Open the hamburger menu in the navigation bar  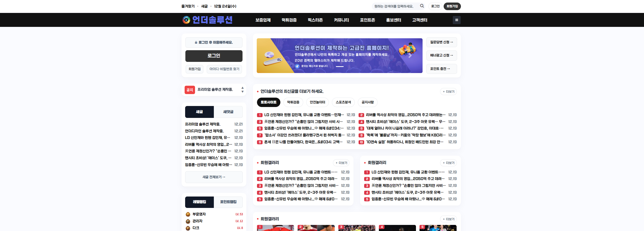[x=456, y=20]
